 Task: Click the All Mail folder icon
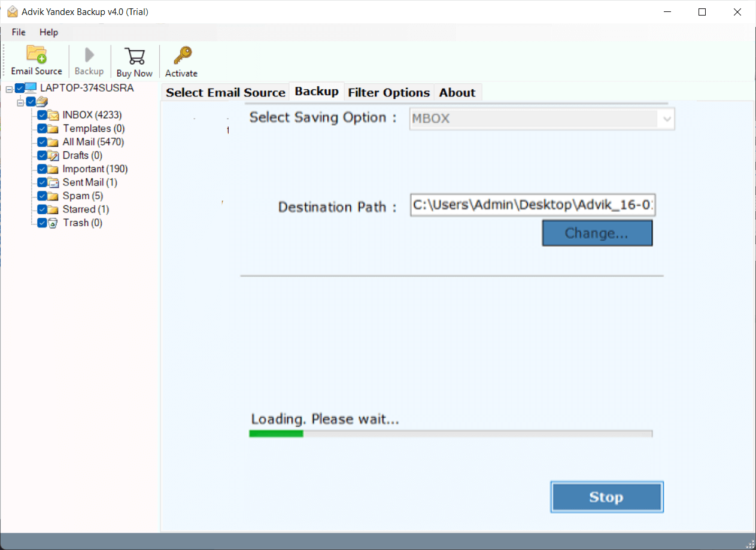53,142
